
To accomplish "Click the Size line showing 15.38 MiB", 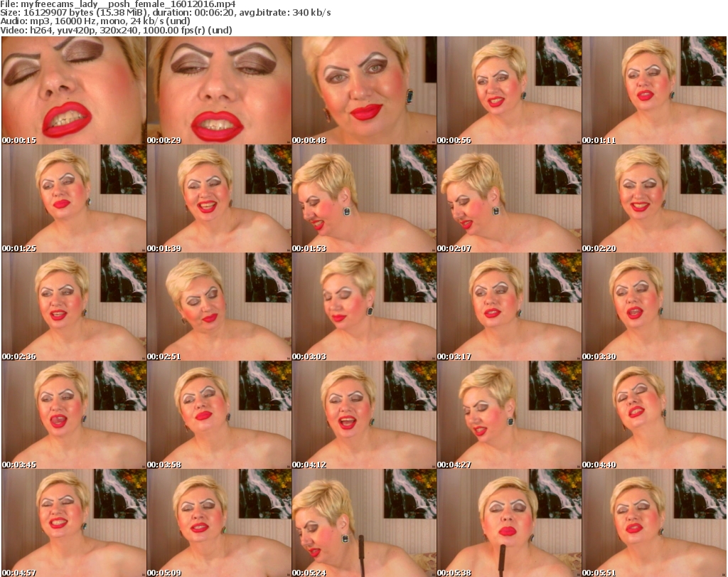I will 165,13.
